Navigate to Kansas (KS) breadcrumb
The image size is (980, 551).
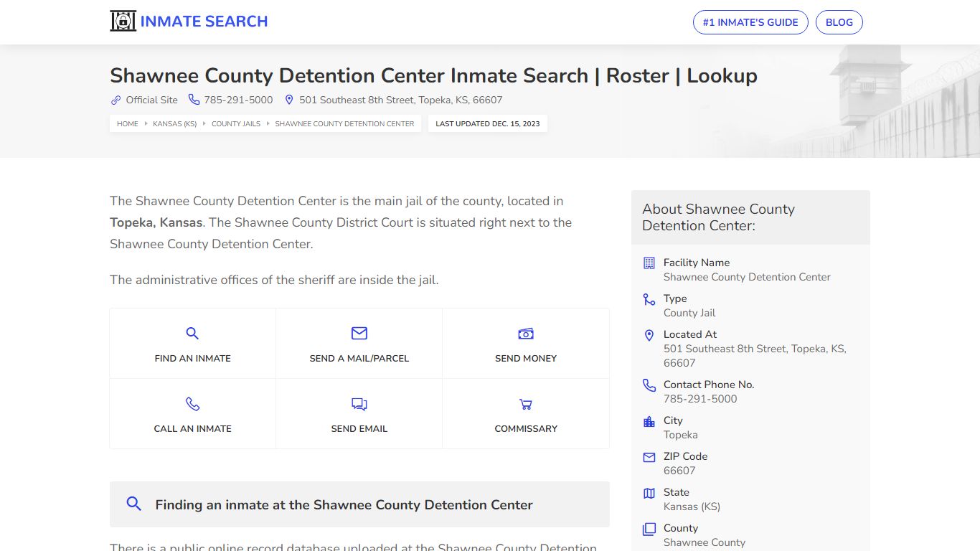(175, 123)
